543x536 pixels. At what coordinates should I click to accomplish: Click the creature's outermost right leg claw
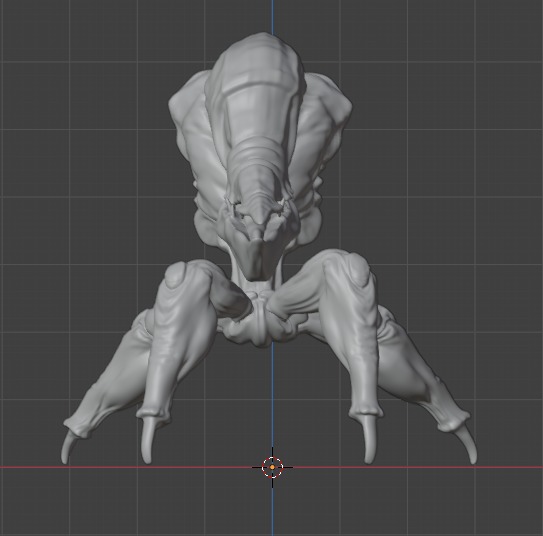point(469,444)
